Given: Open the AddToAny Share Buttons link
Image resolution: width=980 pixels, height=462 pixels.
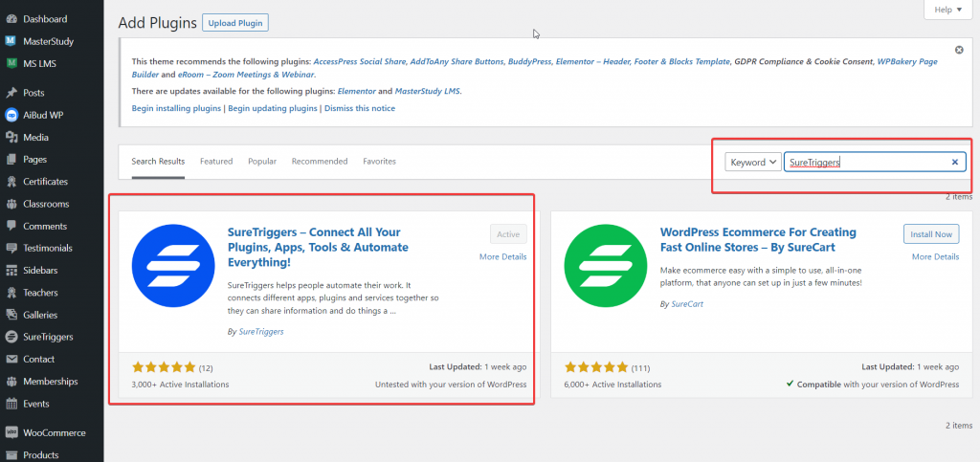Looking at the screenshot, I should click(457, 62).
